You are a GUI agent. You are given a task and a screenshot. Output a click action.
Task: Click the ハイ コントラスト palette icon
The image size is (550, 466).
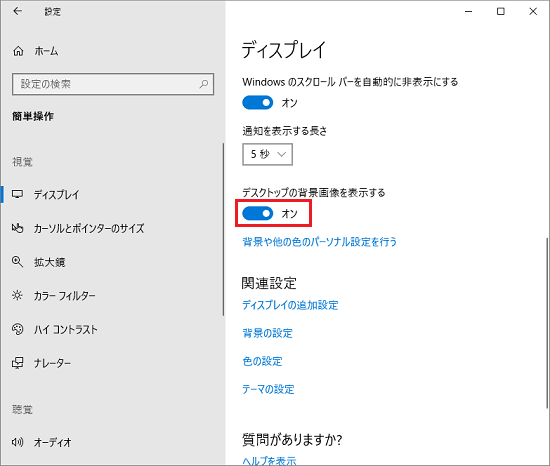pos(18,329)
